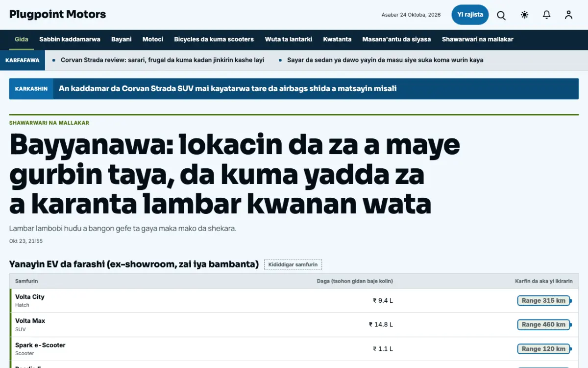Open notifications bell icon
588x368 pixels.
coord(547,15)
